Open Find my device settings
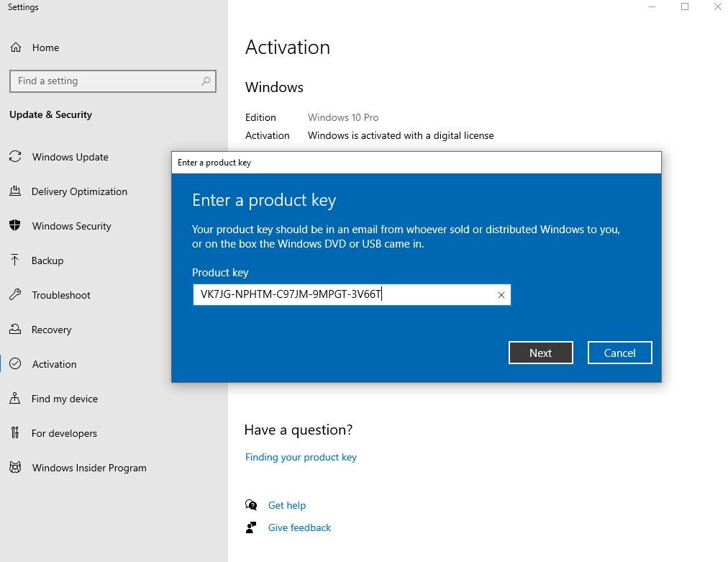728x562 pixels. (x=16, y=399)
